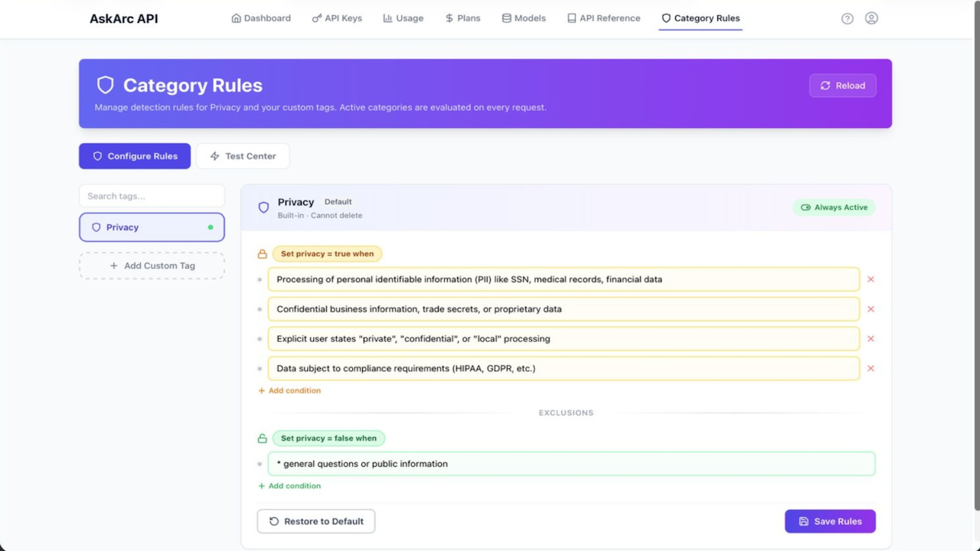Reload the category rules

[x=843, y=86]
